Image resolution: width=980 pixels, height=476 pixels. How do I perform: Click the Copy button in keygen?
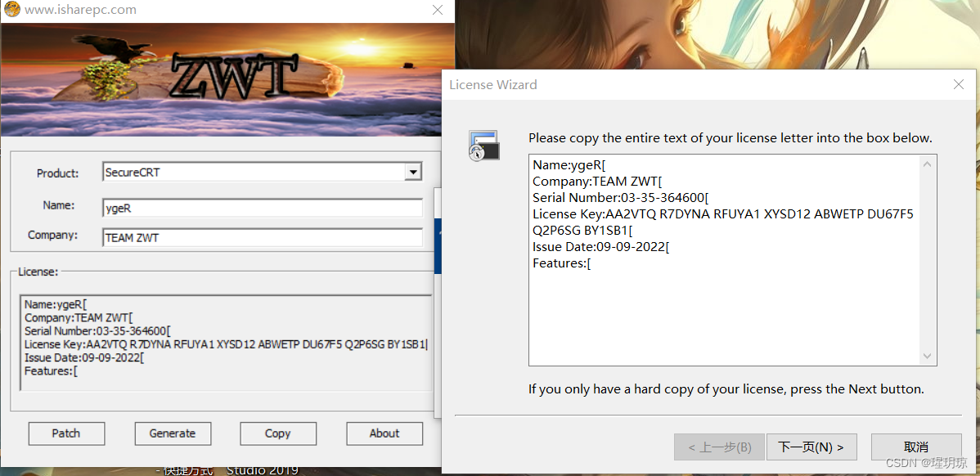coord(278,433)
